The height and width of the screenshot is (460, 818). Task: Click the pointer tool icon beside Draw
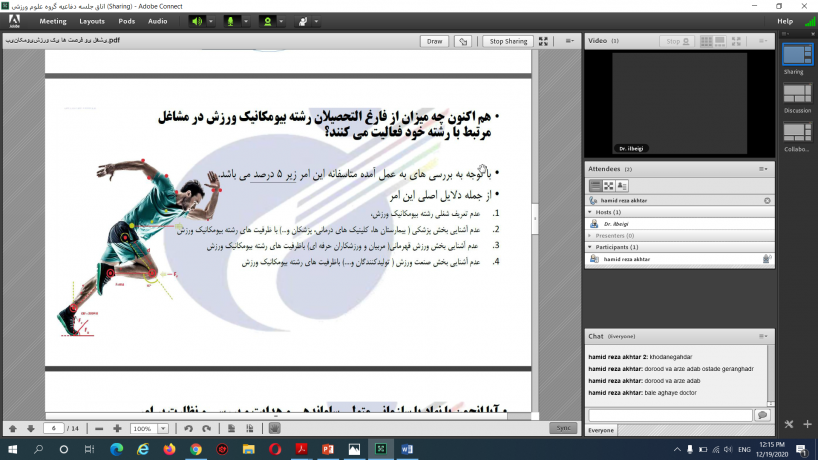(x=463, y=41)
